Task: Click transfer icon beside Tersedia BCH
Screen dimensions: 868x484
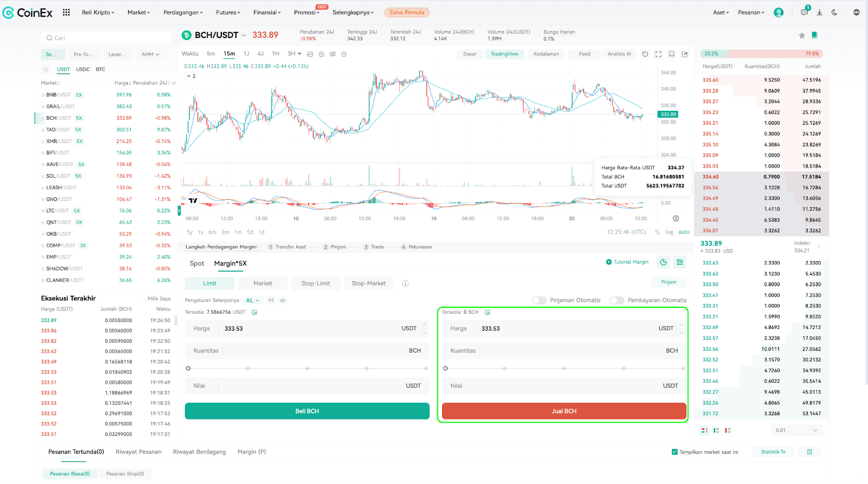Action: click(x=488, y=313)
